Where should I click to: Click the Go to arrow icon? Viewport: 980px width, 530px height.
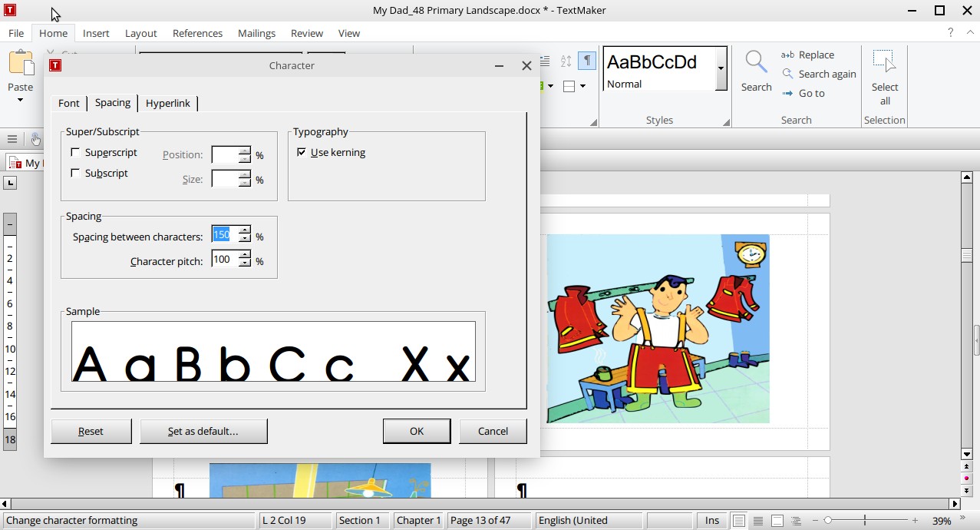coord(787,94)
